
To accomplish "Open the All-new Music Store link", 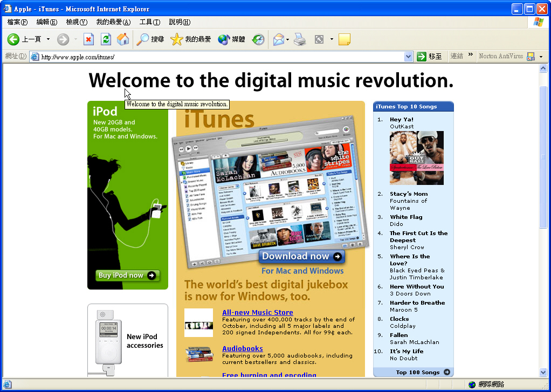I will (x=258, y=312).
